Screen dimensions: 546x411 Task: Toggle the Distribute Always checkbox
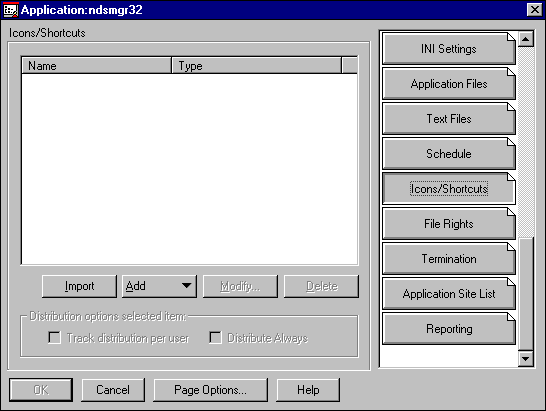pos(215,338)
